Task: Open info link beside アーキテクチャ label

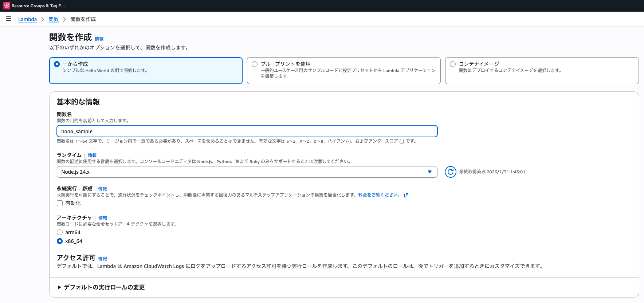Action: (x=103, y=218)
